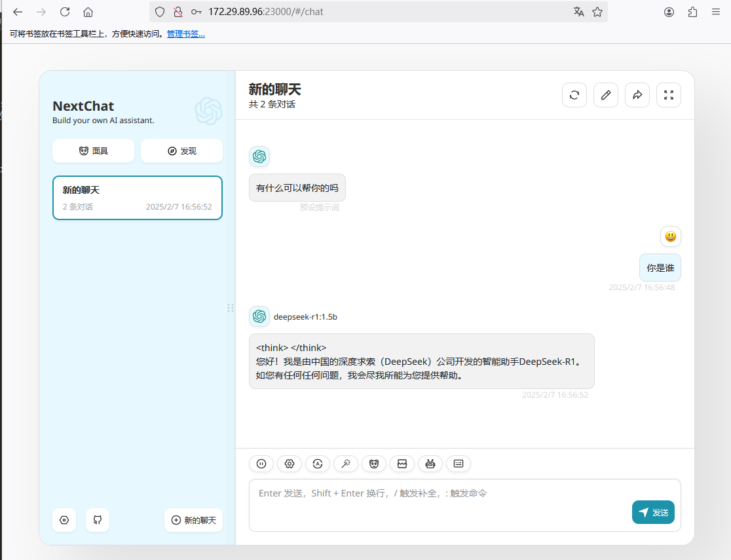Open the 管理书签 link
The width and height of the screenshot is (731, 560).
[x=185, y=34]
